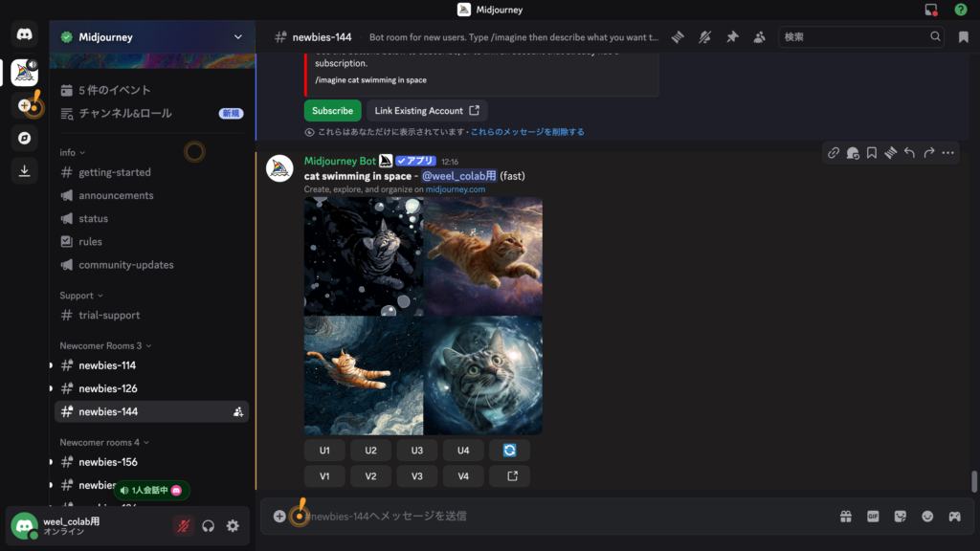Open チャンネル&ロール browser
Viewport: 980px width, 551px height.
[x=151, y=113]
